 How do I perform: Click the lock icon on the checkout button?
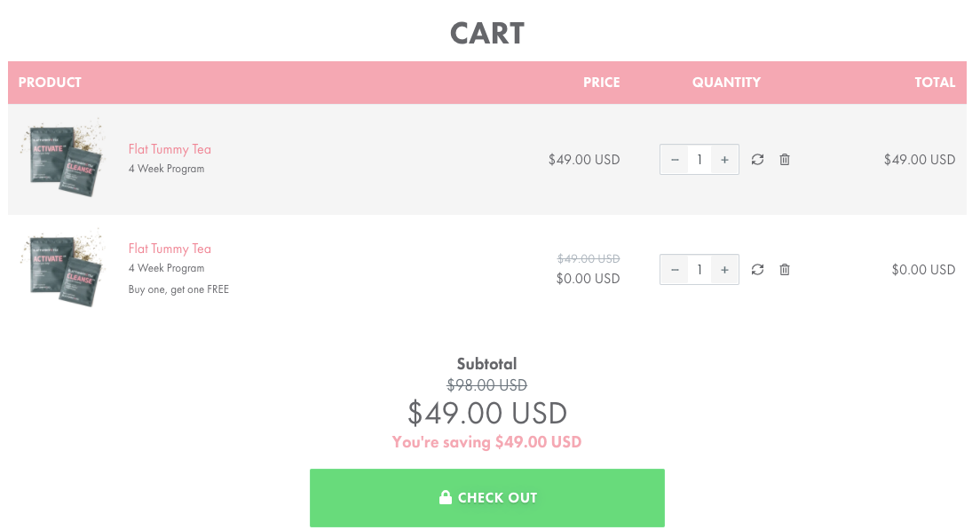click(445, 497)
